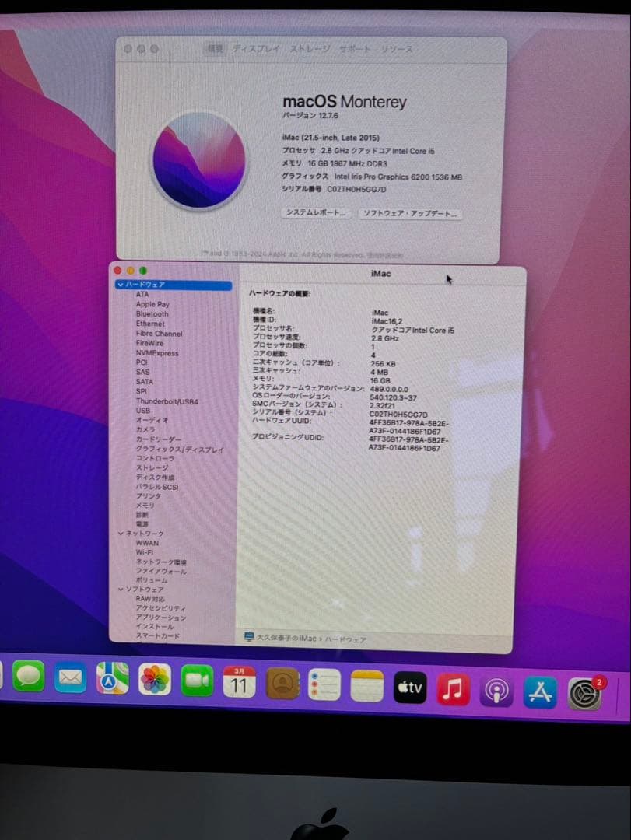Select ネットワーク環境 in the sidebar
Screen dimensions: 631x840
point(161,562)
